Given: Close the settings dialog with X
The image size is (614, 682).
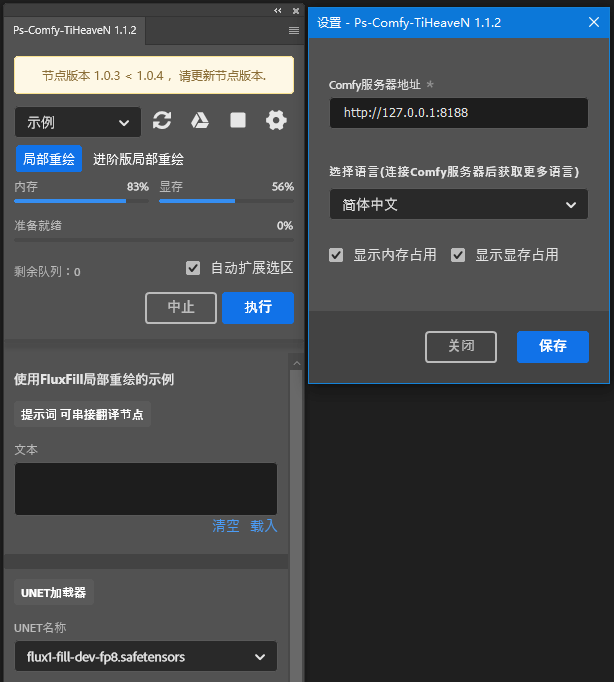Looking at the screenshot, I should pyautogui.click(x=594, y=22).
